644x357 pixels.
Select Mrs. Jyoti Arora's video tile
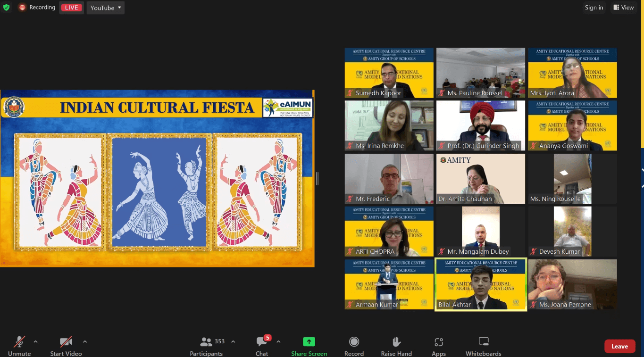point(572,73)
